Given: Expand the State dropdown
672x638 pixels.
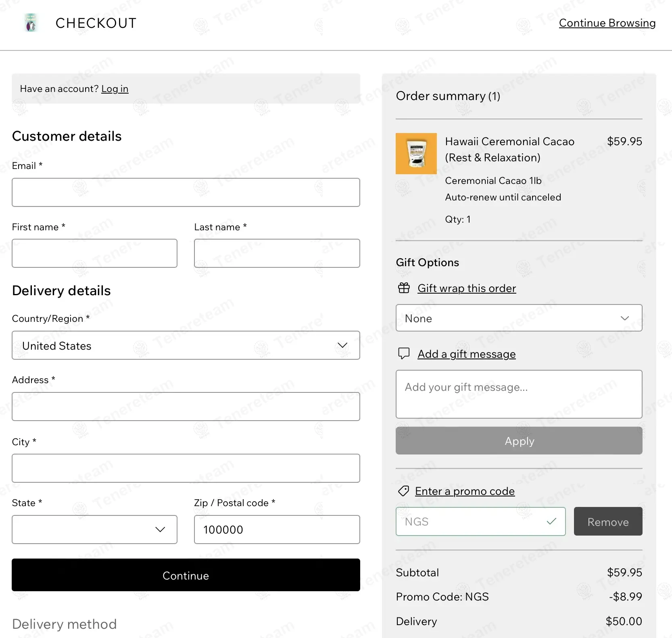Looking at the screenshot, I should coord(94,530).
